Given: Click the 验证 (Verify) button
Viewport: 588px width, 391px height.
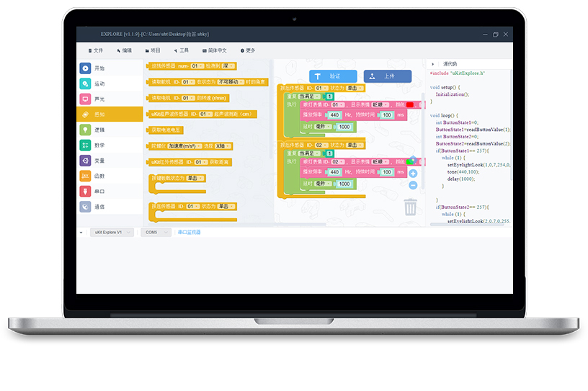Looking at the screenshot, I should tap(333, 76).
